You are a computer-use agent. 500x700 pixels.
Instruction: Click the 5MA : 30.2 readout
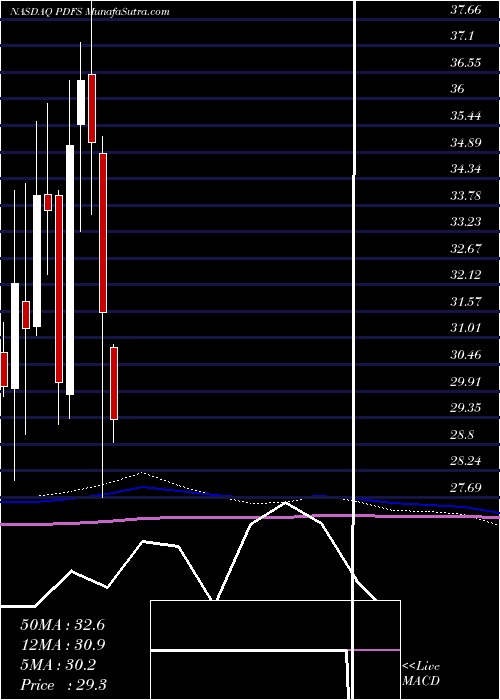coord(58,665)
